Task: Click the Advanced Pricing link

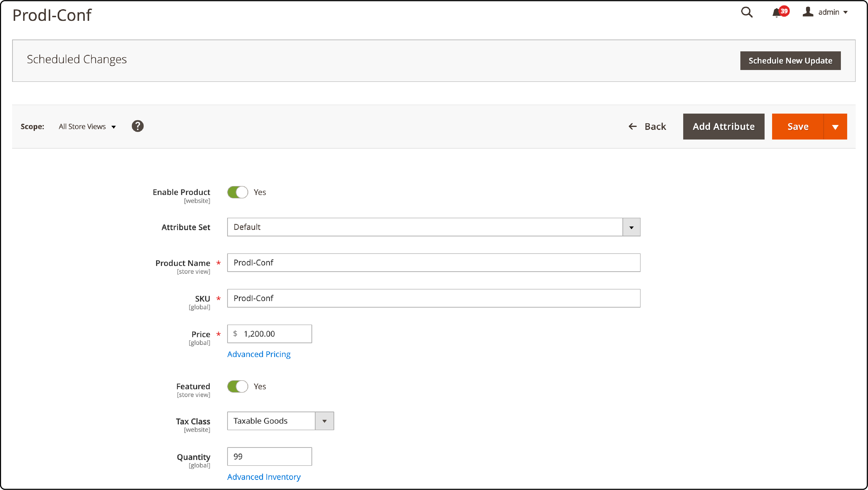Action: pos(258,353)
